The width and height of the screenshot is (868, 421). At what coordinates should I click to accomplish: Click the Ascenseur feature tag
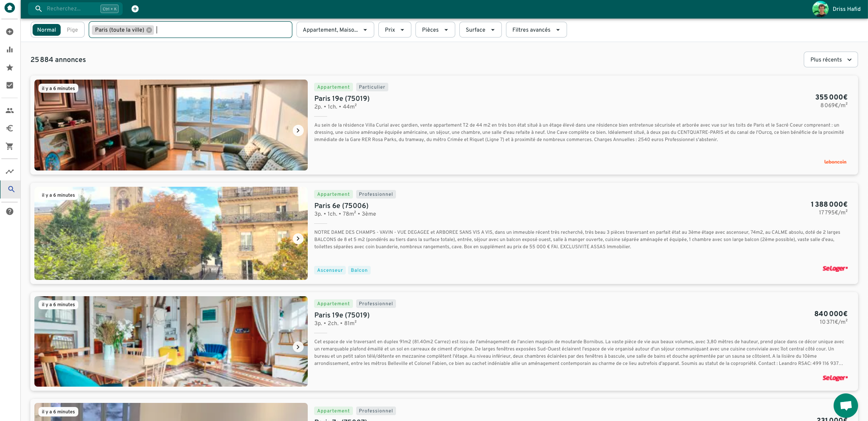pyautogui.click(x=330, y=270)
